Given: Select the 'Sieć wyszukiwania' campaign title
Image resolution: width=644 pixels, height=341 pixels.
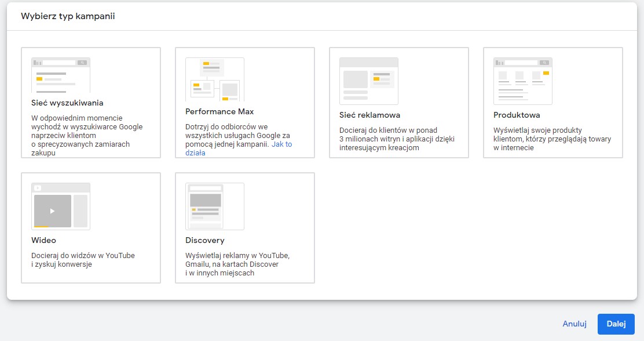Looking at the screenshot, I should point(67,103).
